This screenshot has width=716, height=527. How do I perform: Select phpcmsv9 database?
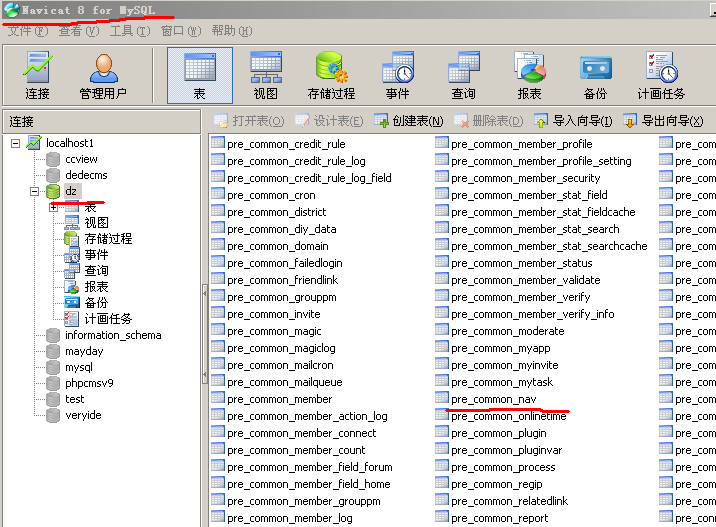(x=90, y=383)
